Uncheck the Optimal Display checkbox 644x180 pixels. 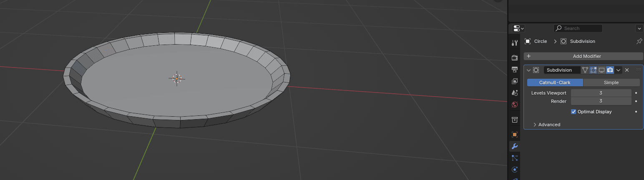pos(574,112)
